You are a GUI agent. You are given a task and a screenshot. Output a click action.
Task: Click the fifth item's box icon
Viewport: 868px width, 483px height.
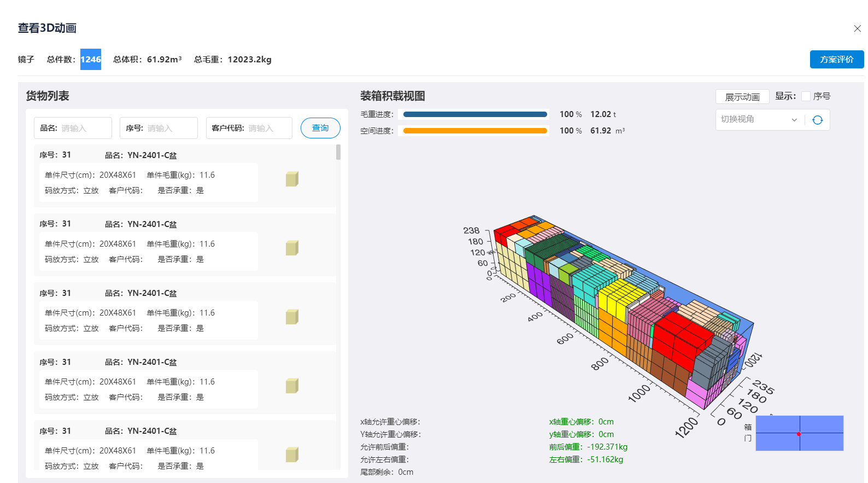pyautogui.click(x=292, y=455)
